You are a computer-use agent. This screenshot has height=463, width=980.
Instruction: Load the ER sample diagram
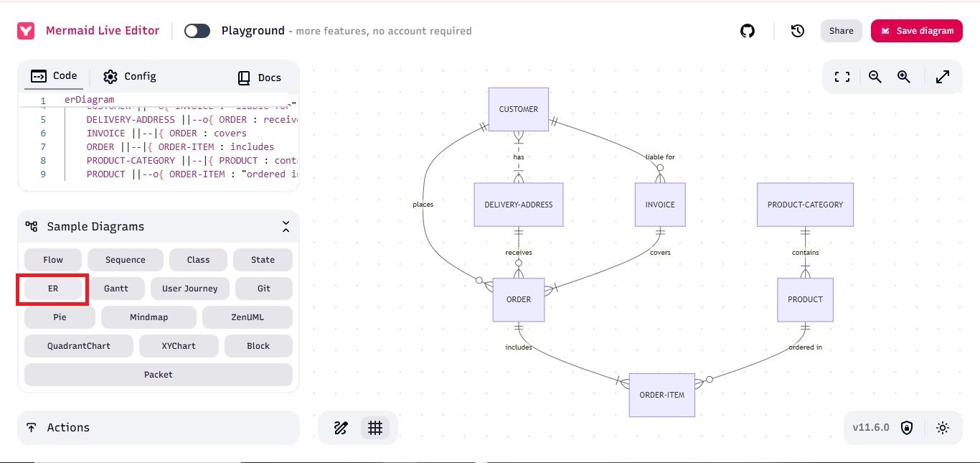click(53, 289)
